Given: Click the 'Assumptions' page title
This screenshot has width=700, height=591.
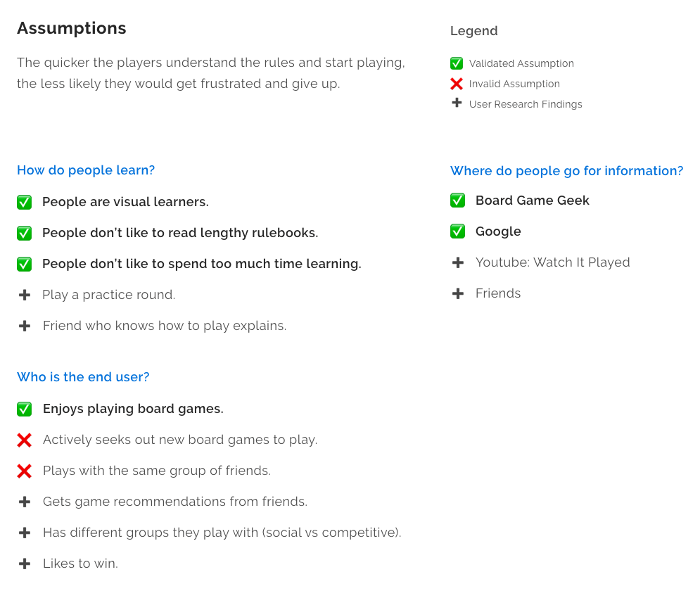Looking at the screenshot, I should point(72,28).
